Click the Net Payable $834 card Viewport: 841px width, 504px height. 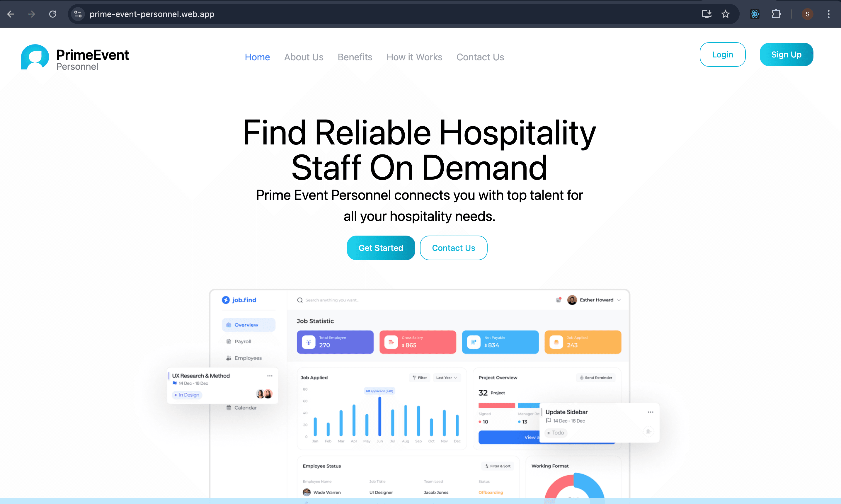[x=500, y=342]
